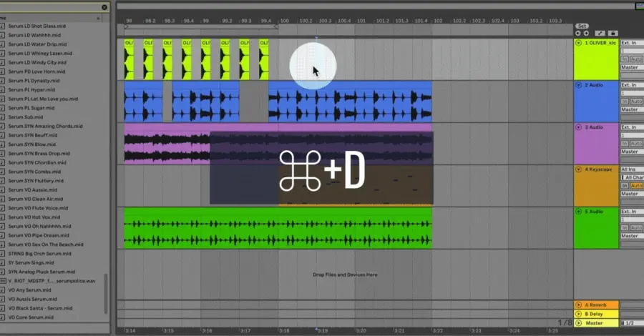The height and width of the screenshot is (336, 644).
Task: Click the 3:20 mark on the time ruler
Action: click(361, 330)
